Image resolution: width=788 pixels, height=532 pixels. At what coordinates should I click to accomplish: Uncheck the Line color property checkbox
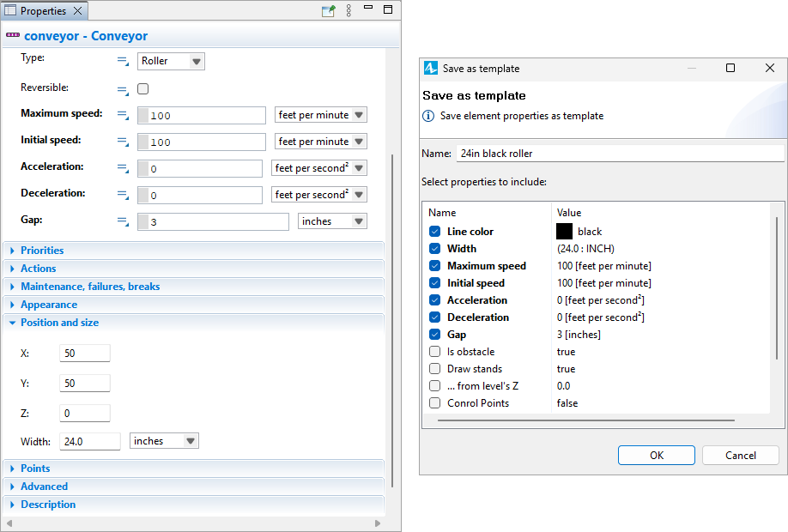pos(435,232)
